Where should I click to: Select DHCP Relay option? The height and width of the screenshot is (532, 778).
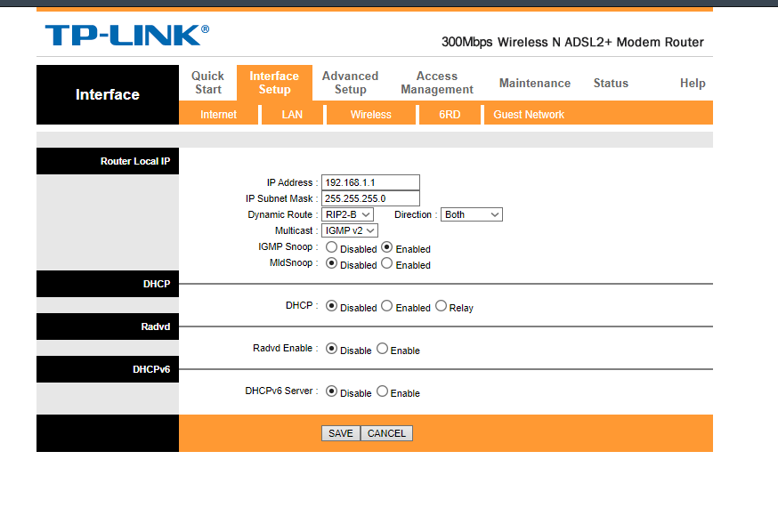tap(442, 306)
